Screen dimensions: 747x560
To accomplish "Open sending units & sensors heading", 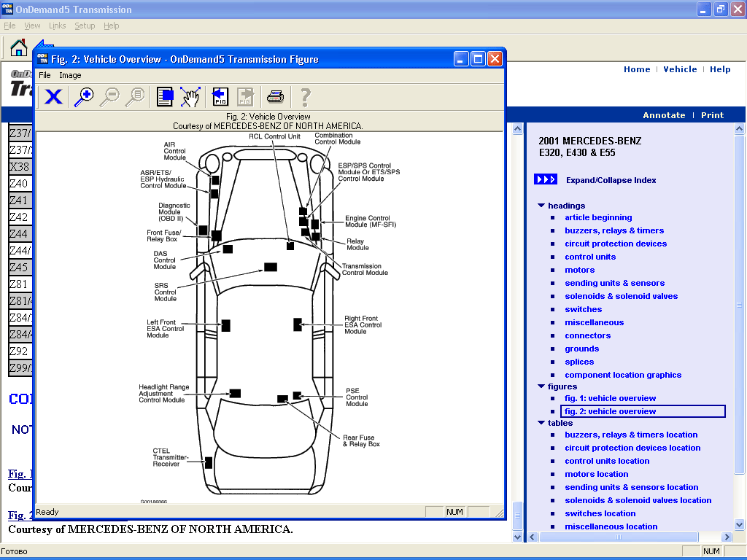I will (x=614, y=283).
